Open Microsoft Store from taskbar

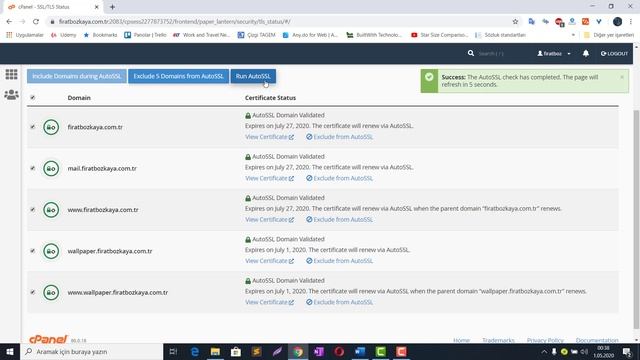236,351
